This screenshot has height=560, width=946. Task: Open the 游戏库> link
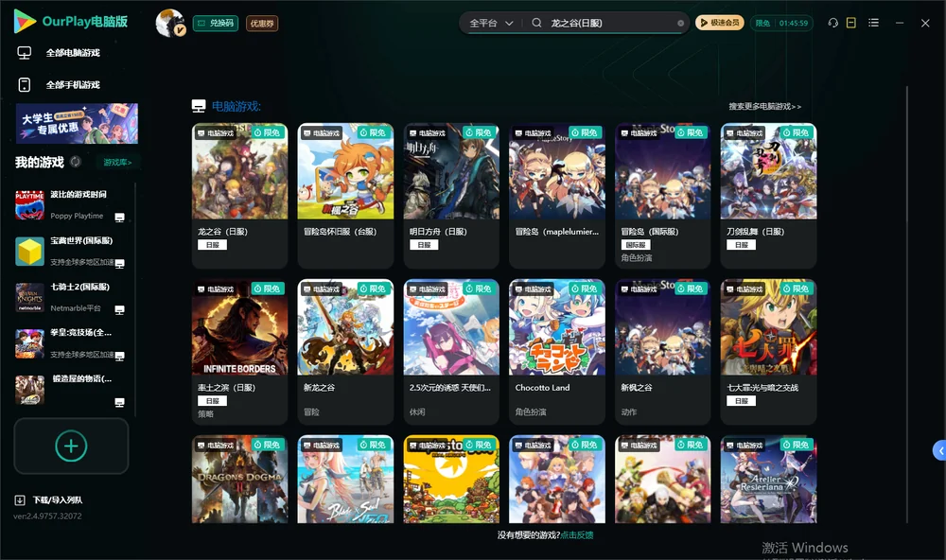117,163
